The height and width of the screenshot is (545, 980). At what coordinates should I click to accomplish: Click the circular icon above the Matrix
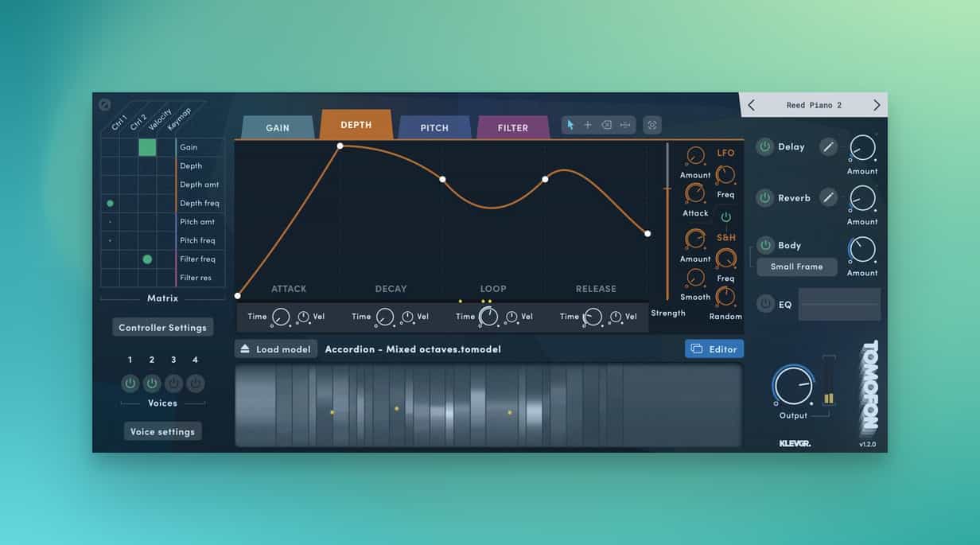click(104, 104)
